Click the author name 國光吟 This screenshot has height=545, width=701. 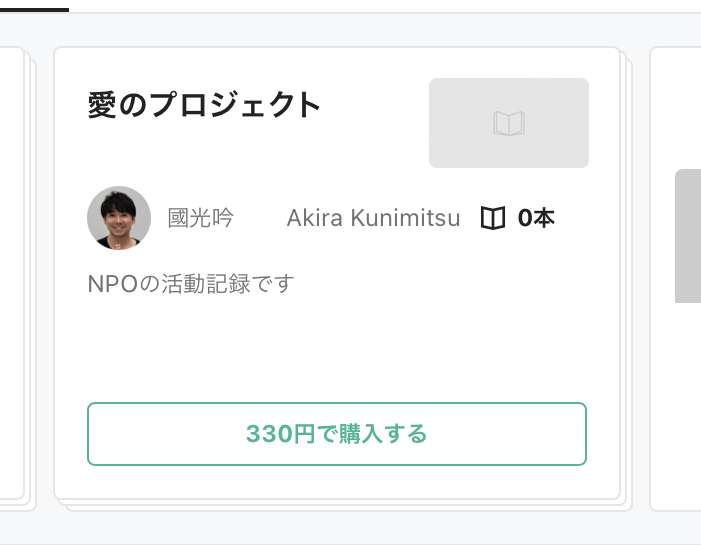pyautogui.click(x=200, y=218)
